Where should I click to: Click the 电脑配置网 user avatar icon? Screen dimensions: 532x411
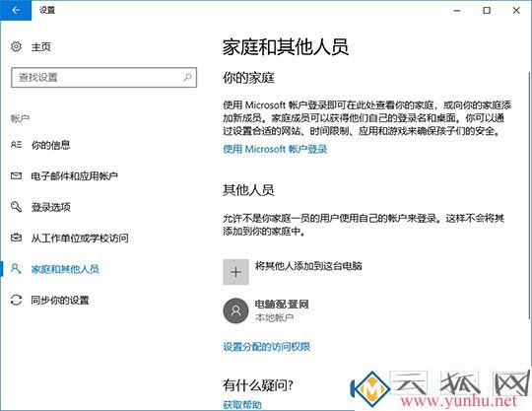point(235,310)
